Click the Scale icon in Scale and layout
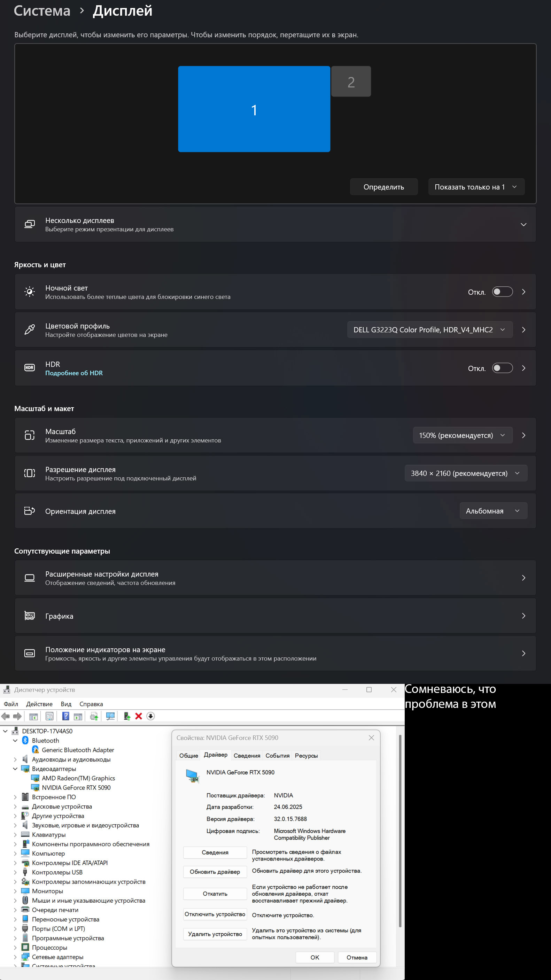The height and width of the screenshot is (980, 551). (30, 435)
